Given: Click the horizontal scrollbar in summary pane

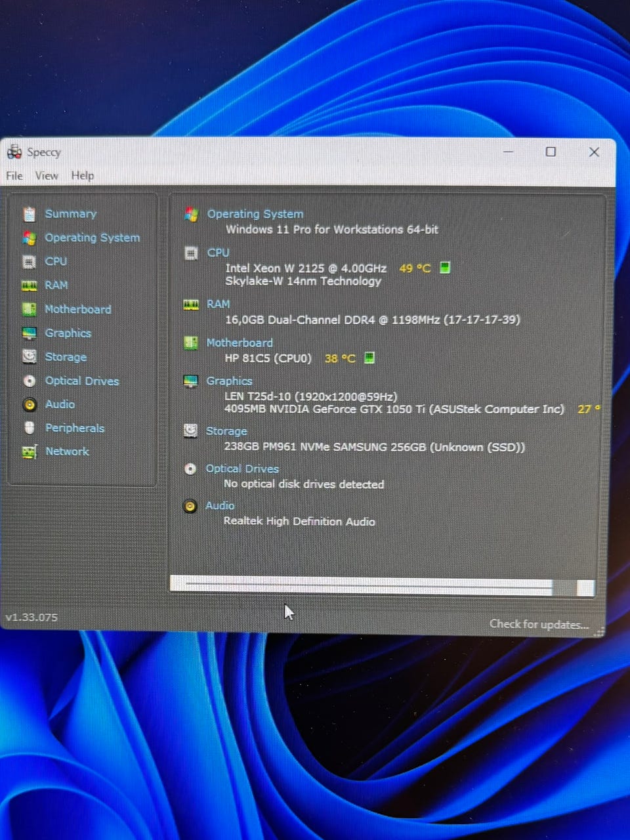Looking at the screenshot, I should (x=383, y=586).
